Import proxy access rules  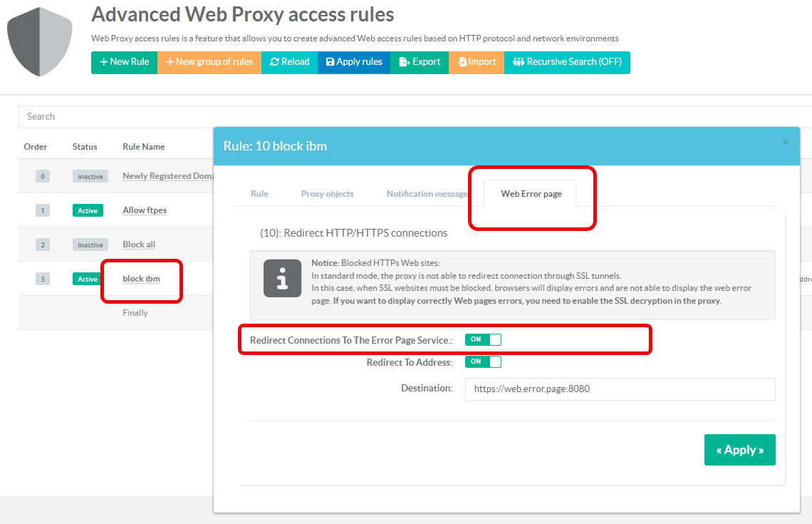477,62
